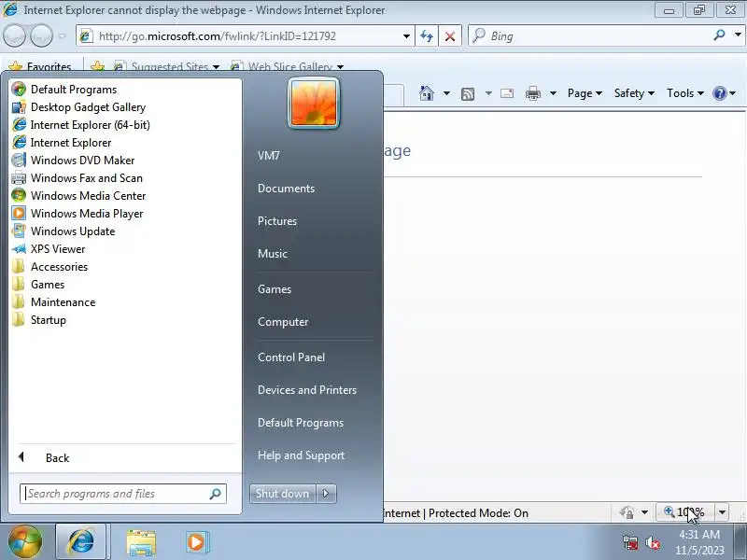Open Windows Fax and Scan
The image size is (747, 560).
coord(86,178)
